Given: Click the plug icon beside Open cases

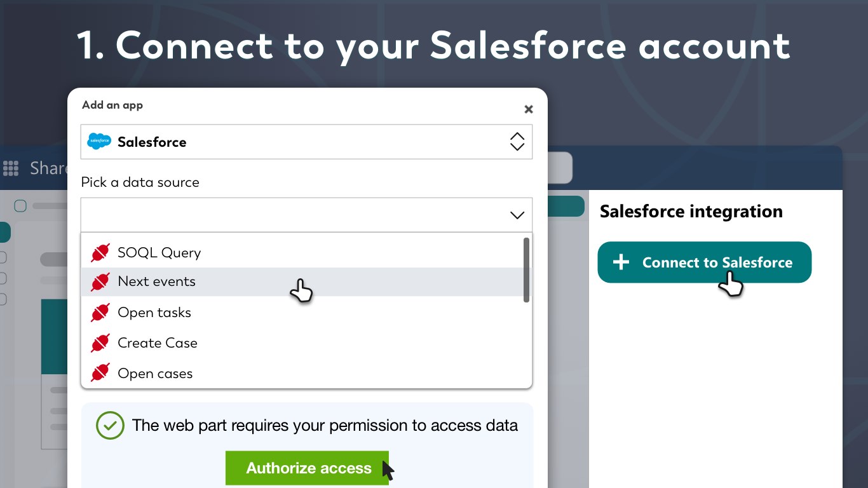Looking at the screenshot, I should [100, 374].
